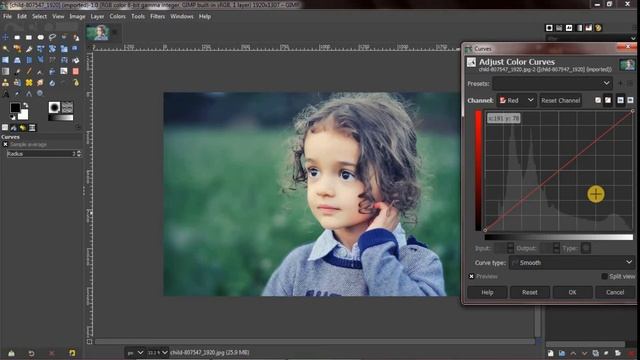Open Curve type dropdown showing Smooth
The width and height of the screenshot is (640, 360).
(x=572, y=262)
